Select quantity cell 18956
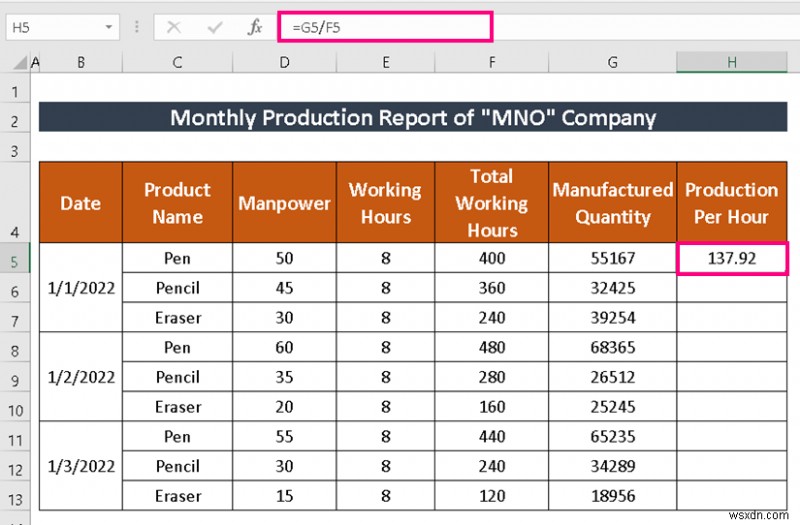 pyautogui.click(x=613, y=495)
